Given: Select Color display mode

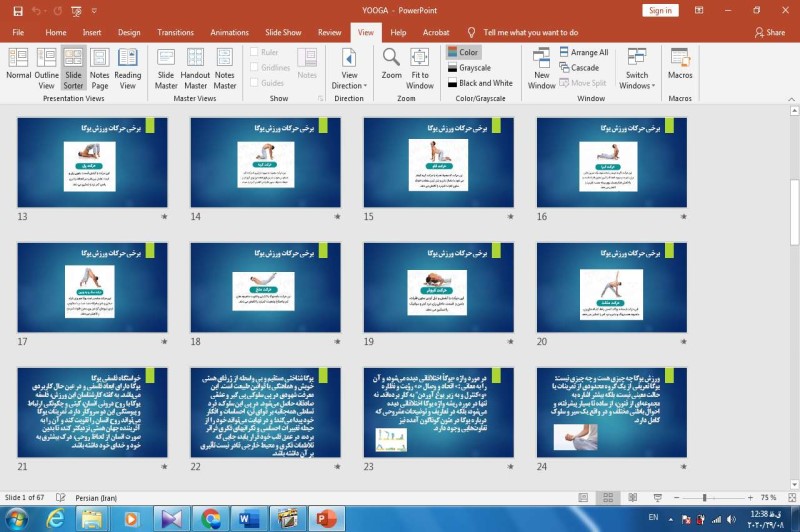Looking at the screenshot, I should 462,52.
